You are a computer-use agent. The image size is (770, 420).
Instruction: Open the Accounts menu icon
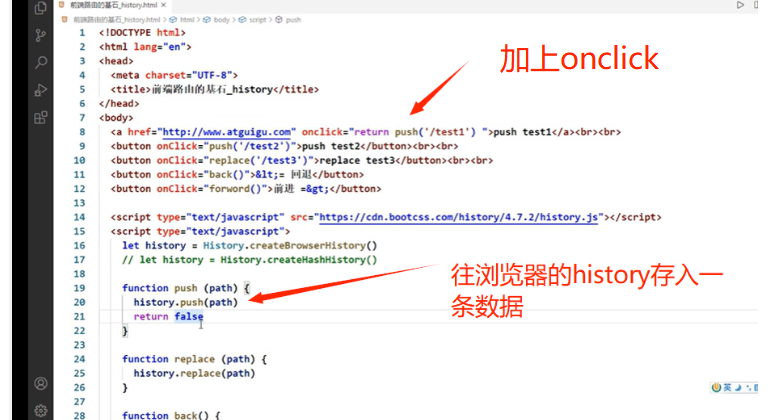pyautogui.click(x=41, y=384)
